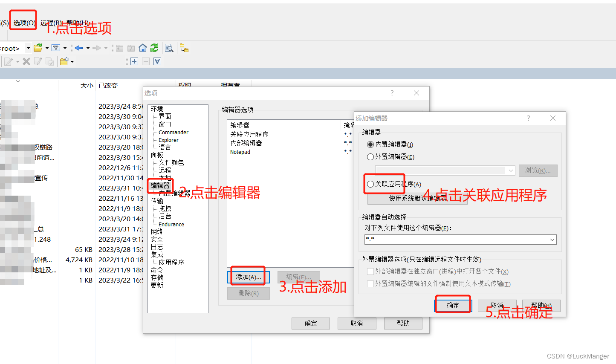
Task: Open the arrow next to Open directory icon
Action: coord(47,48)
